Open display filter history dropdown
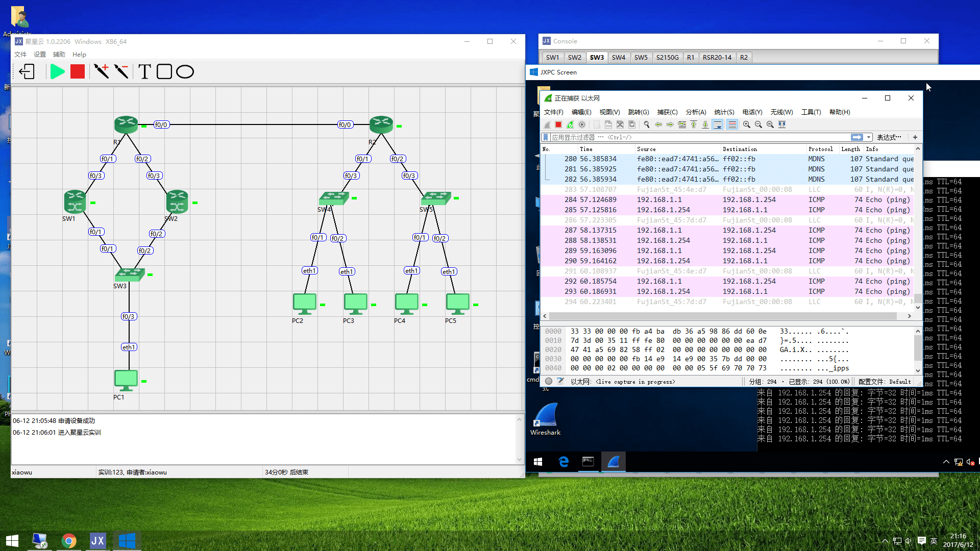Screen dimensions: 980x551 pyautogui.click(x=869, y=137)
